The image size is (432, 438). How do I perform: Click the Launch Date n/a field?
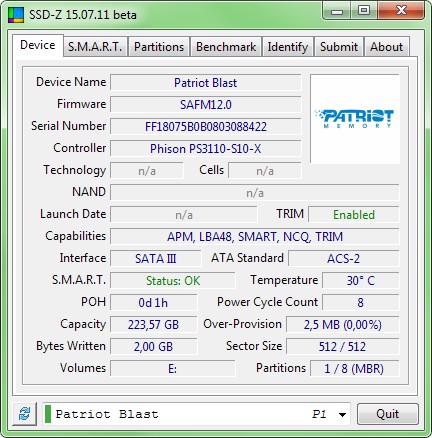(x=184, y=215)
